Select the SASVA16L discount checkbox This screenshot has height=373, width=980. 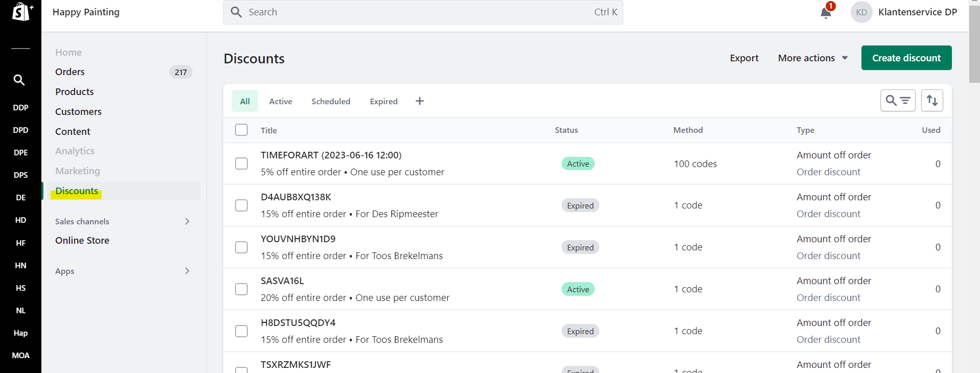click(241, 289)
